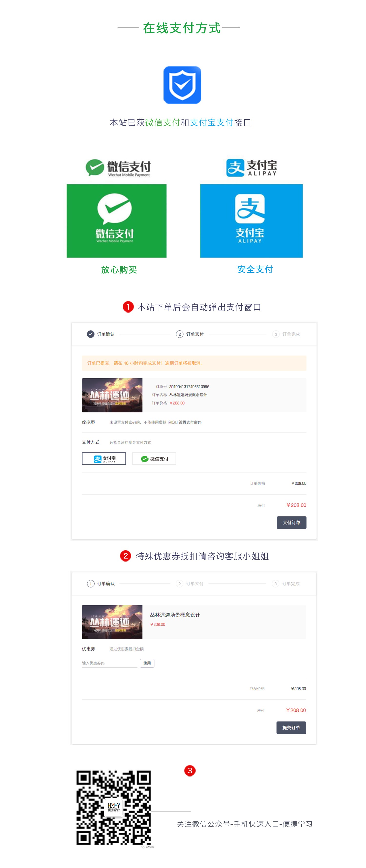Image resolution: width=366 pixels, height=868 pixels.
Task: Click the red ¥208.00 beside 订单价格 in order details
Action: pos(177,403)
